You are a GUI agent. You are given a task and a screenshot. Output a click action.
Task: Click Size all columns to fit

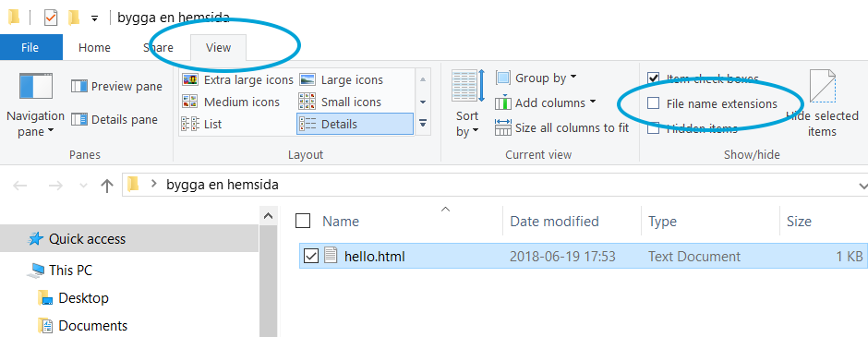click(x=561, y=127)
